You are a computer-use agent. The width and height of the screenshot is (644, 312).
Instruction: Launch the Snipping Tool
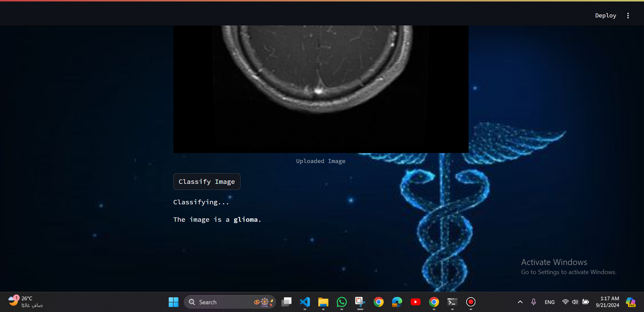pyautogui.click(x=360, y=302)
